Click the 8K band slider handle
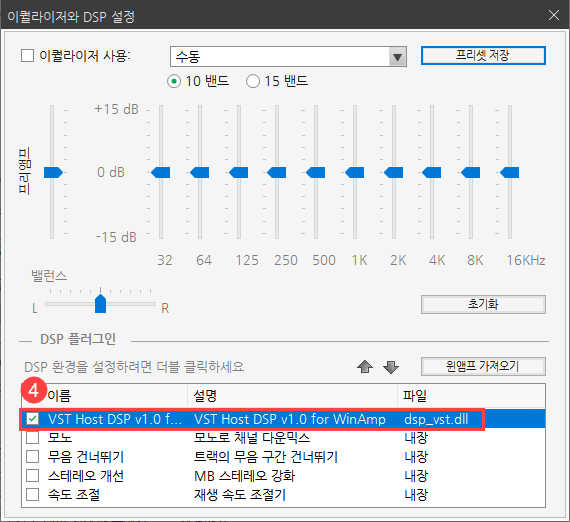The height and width of the screenshot is (522, 570). pos(470,172)
